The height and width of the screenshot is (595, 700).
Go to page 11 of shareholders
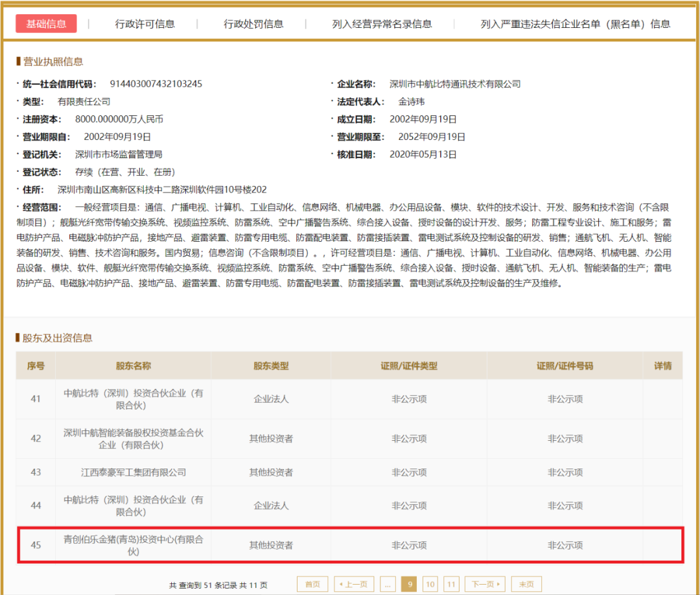point(451,584)
